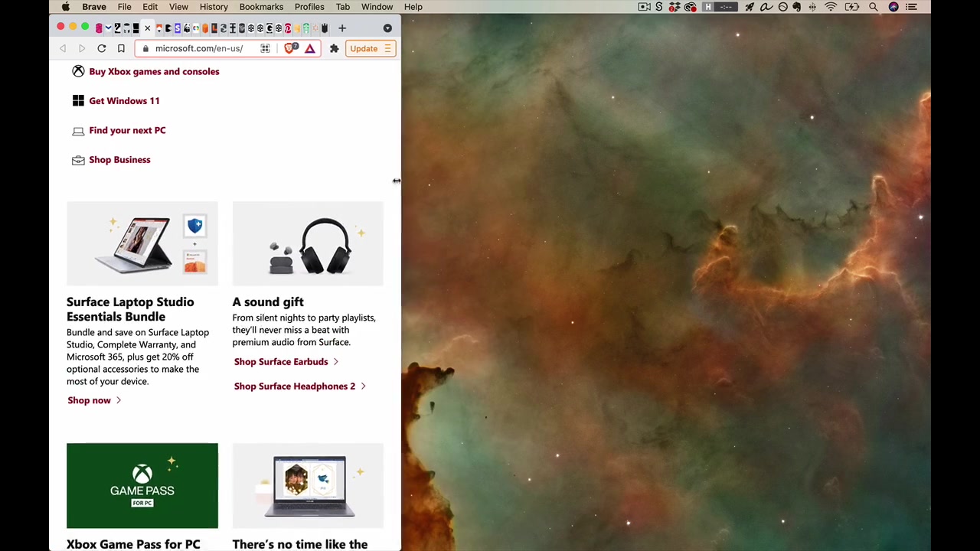Close the active tab
This screenshot has width=980, height=551.
click(x=147, y=28)
